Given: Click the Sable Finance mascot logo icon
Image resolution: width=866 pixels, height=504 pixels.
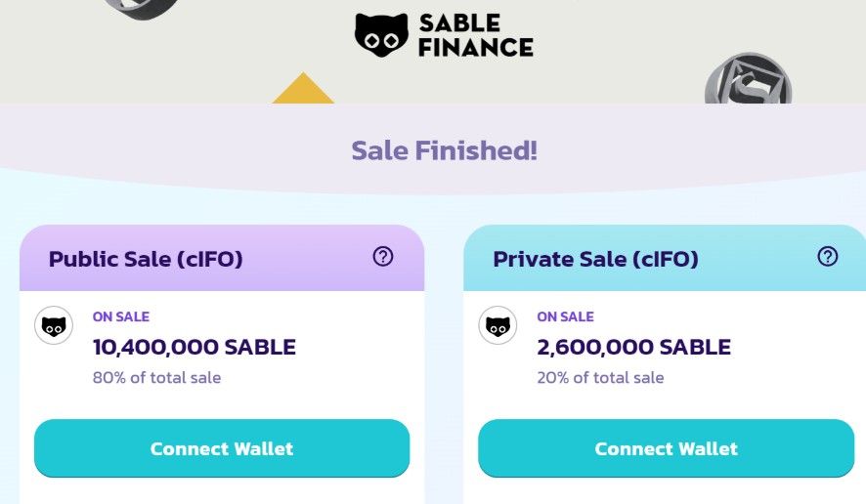Looking at the screenshot, I should click(x=381, y=34).
